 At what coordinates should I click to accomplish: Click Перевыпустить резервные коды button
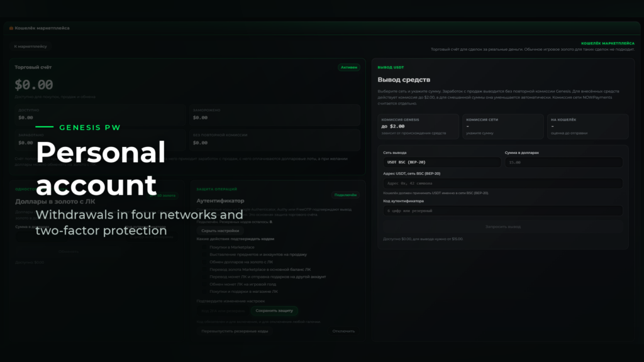click(x=235, y=331)
